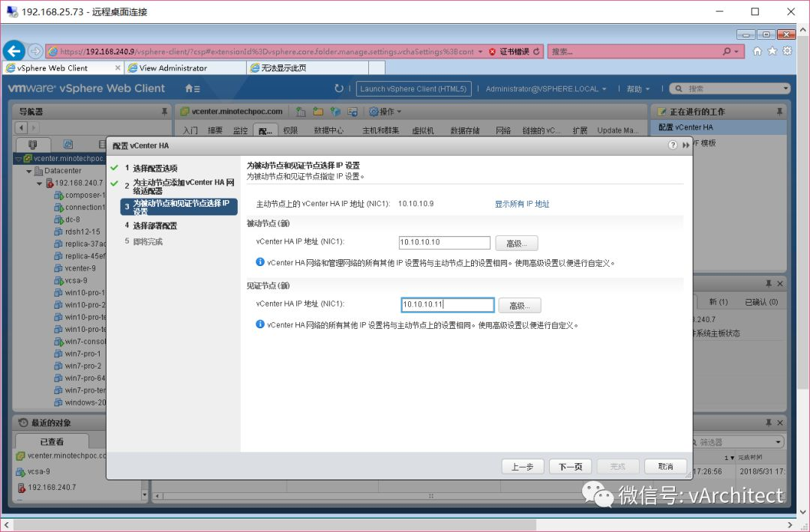
Task: Click the browser search magnifier icon
Action: click(x=727, y=51)
